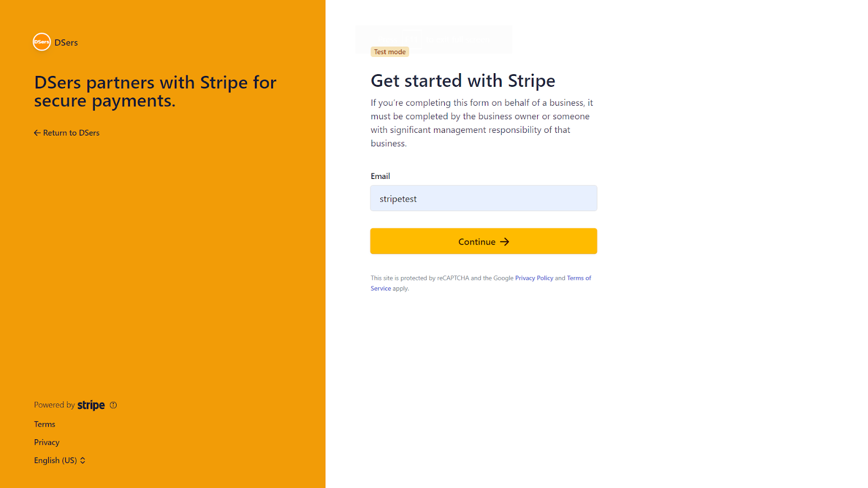868x488 pixels.
Task: Click the DSers brand name text
Action: (66, 42)
